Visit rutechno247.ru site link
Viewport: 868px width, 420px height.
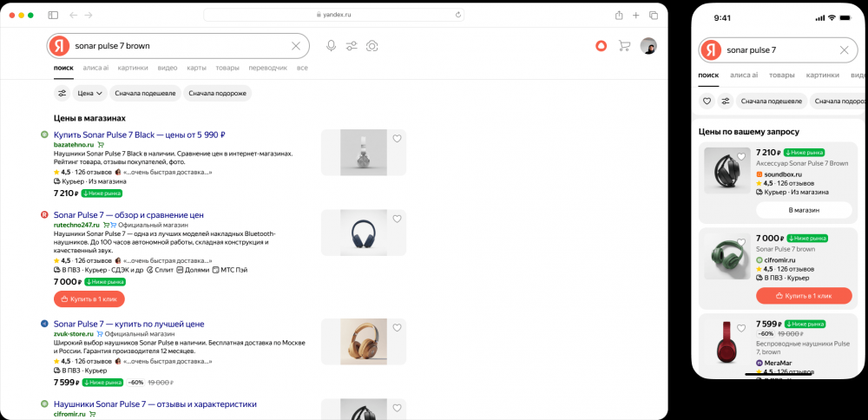(76, 226)
